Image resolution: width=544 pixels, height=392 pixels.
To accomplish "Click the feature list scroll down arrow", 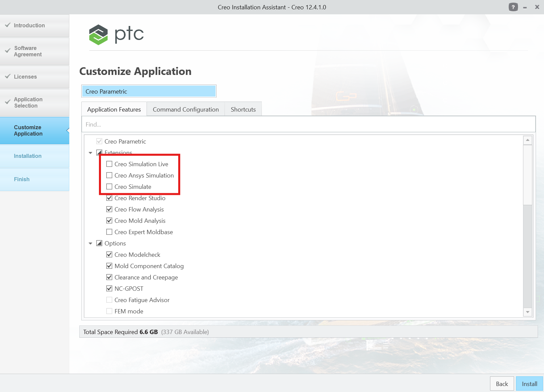I will point(528,312).
